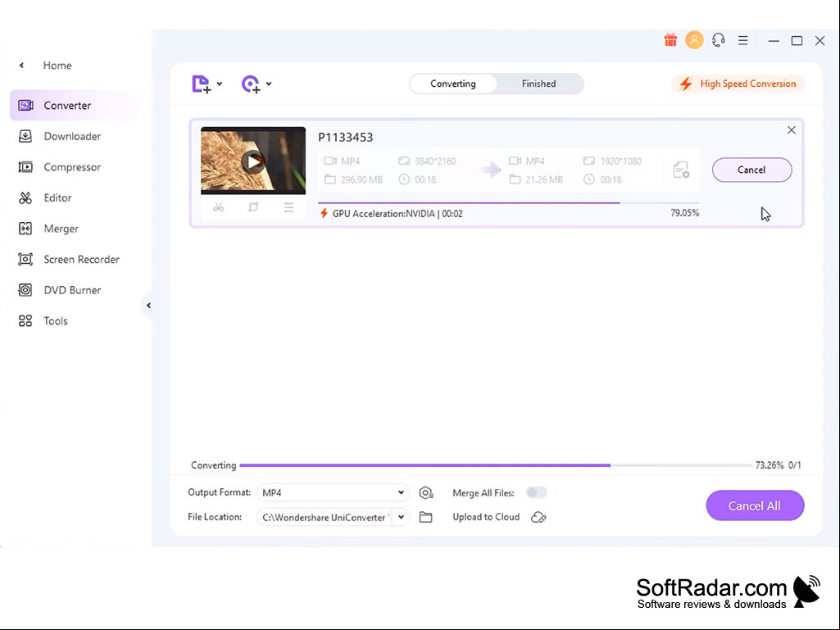840x630 pixels.
Task: Click the File Location path field
Action: click(x=325, y=518)
